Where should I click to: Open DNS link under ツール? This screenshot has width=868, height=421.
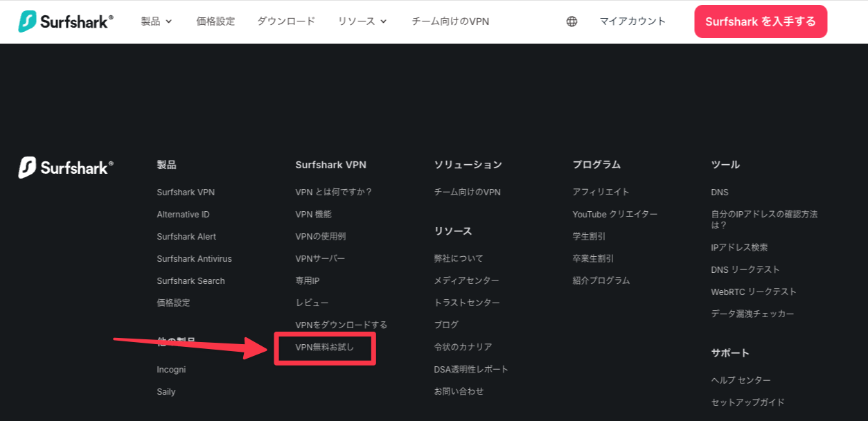click(x=720, y=192)
